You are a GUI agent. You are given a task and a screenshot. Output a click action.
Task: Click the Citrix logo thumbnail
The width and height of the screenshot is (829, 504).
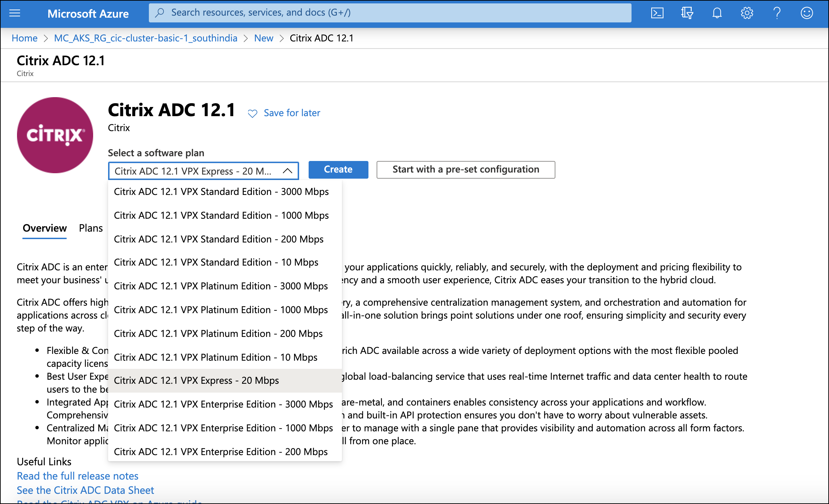55,135
